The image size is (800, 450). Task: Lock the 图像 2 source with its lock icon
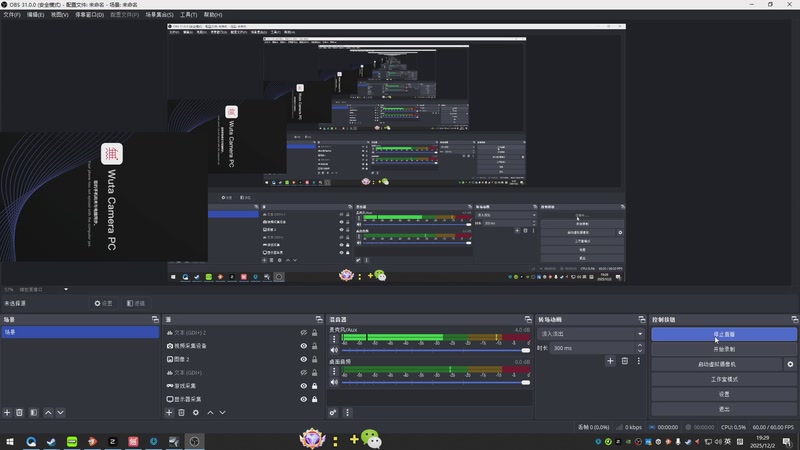pyautogui.click(x=314, y=359)
